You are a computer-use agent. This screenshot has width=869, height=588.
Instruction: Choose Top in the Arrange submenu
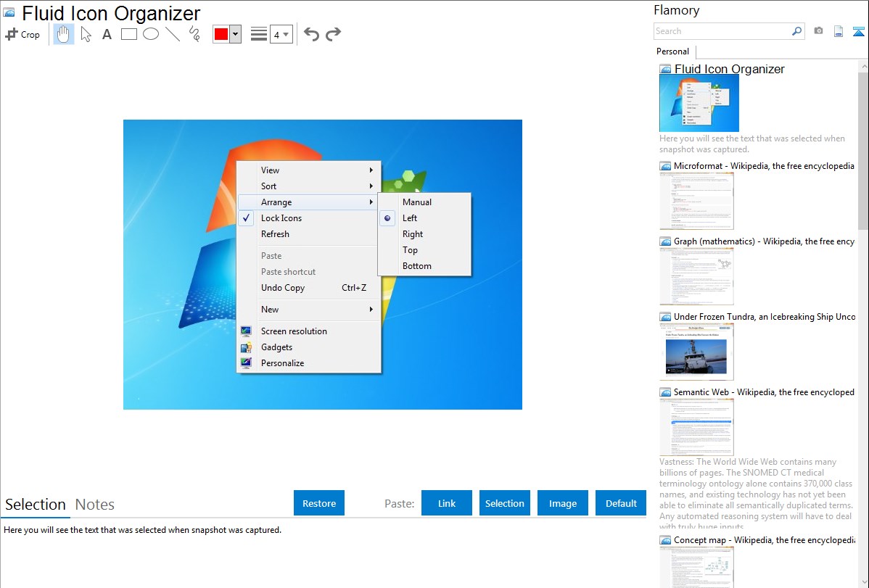410,249
